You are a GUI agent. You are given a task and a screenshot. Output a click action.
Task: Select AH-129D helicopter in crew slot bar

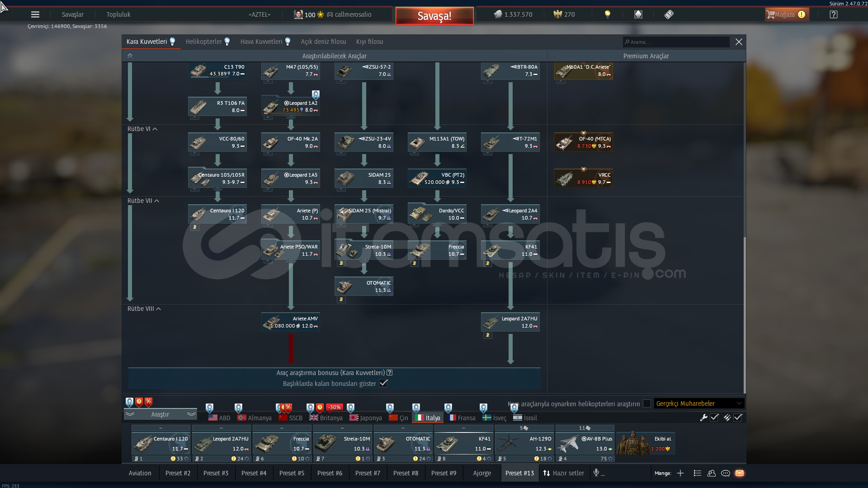tap(524, 443)
